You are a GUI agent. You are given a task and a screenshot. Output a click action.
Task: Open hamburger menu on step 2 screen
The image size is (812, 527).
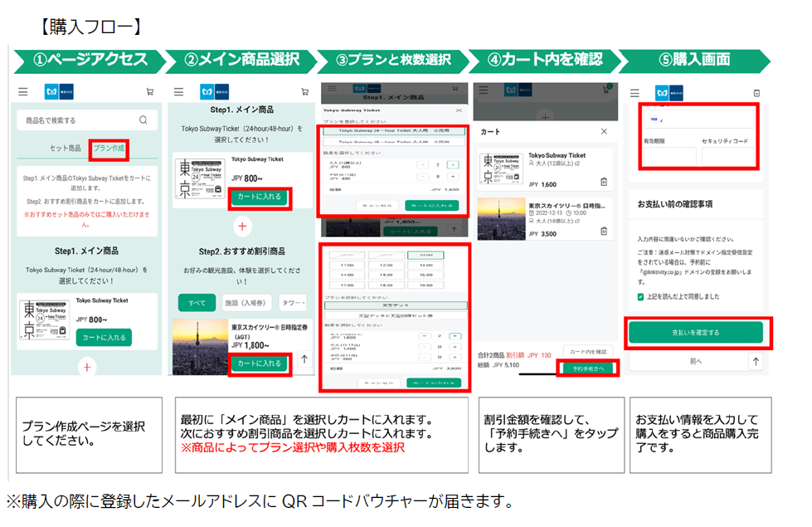pos(178,92)
